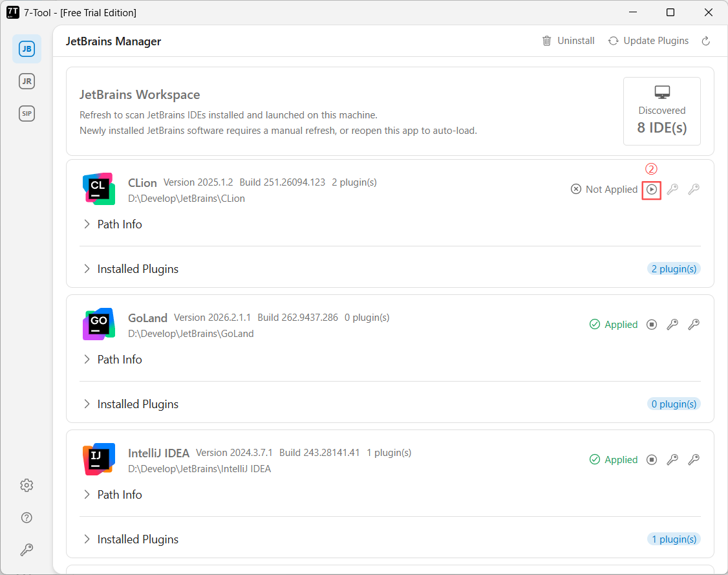Click the first key icon in IntelliJ IDEA row

(x=672, y=460)
